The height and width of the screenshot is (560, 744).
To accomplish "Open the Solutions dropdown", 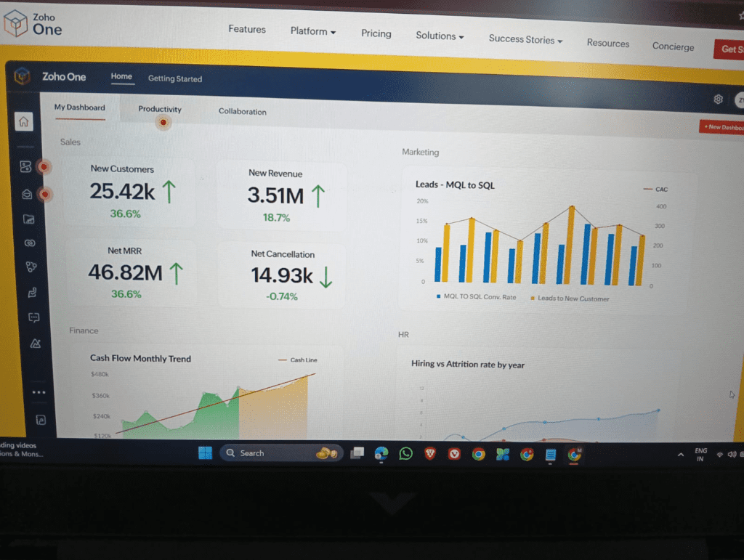I will coord(439,36).
